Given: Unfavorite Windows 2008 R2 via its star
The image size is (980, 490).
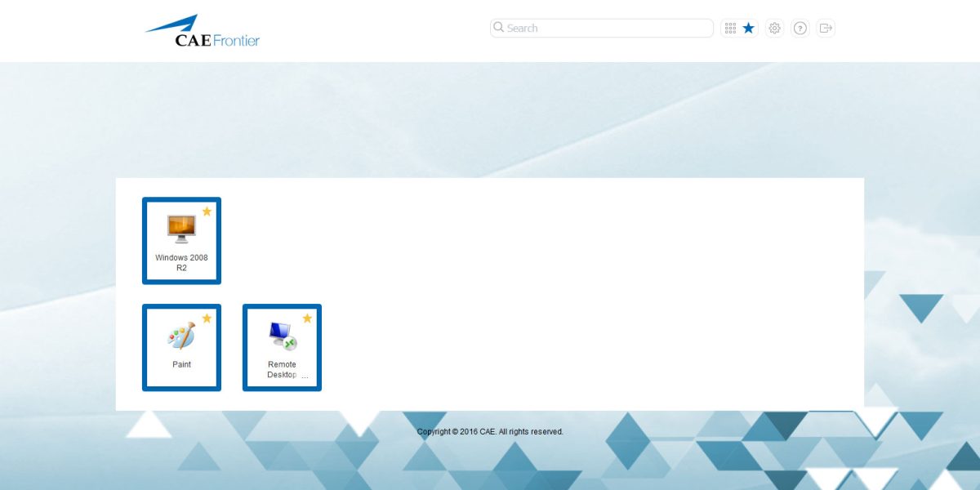Looking at the screenshot, I should click(207, 211).
